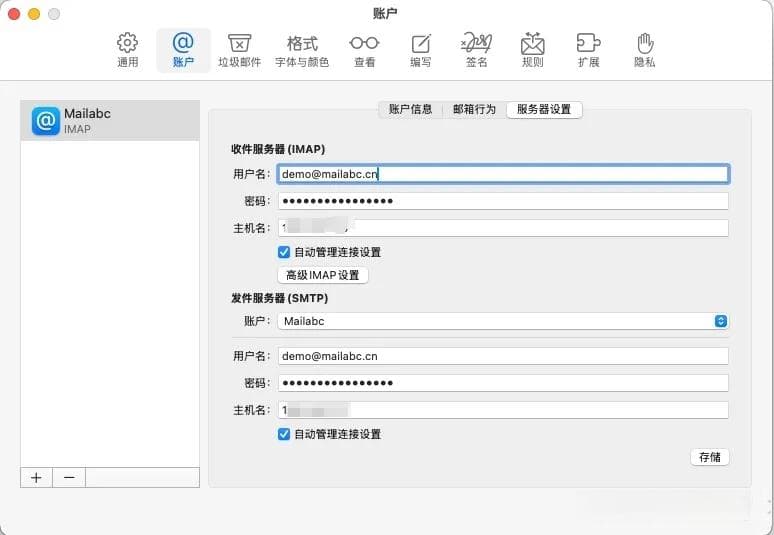
Task: Open the 查看 viewing glasses icon
Action: (x=365, y=50)
